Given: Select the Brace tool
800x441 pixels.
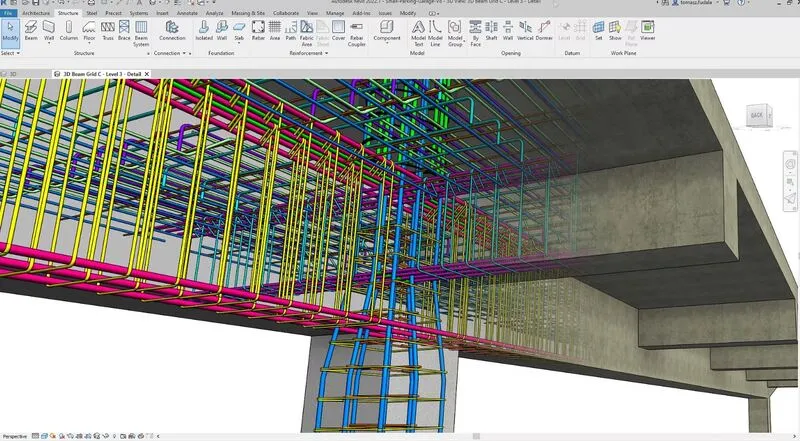Looking at the screenshot, I should (124, 31).
